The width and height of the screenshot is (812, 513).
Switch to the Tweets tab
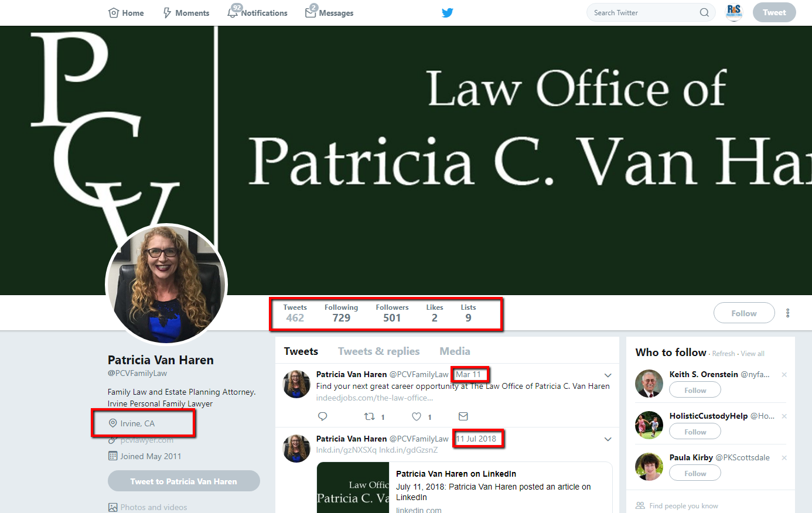click(x=301, y=351)
